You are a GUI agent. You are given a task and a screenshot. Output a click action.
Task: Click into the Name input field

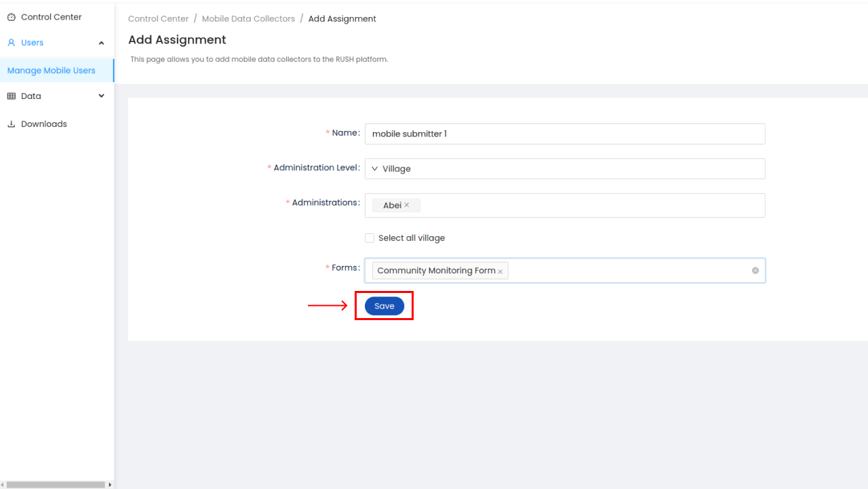click(x=565, y=134)
